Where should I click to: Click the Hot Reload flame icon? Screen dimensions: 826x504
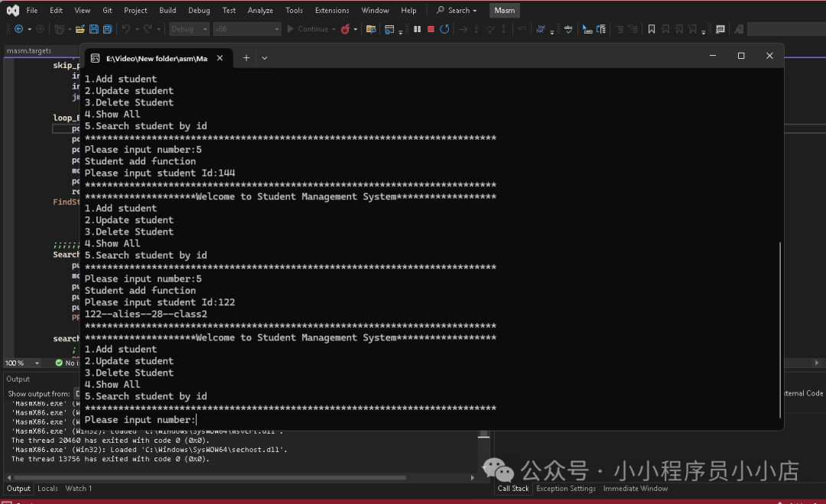[x=346, y=29]
